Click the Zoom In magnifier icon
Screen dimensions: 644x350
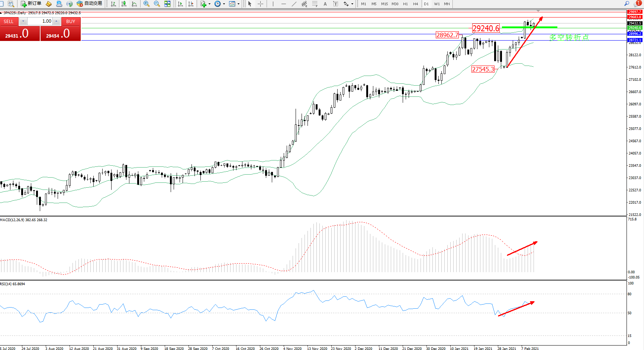(x=146, y=4)
